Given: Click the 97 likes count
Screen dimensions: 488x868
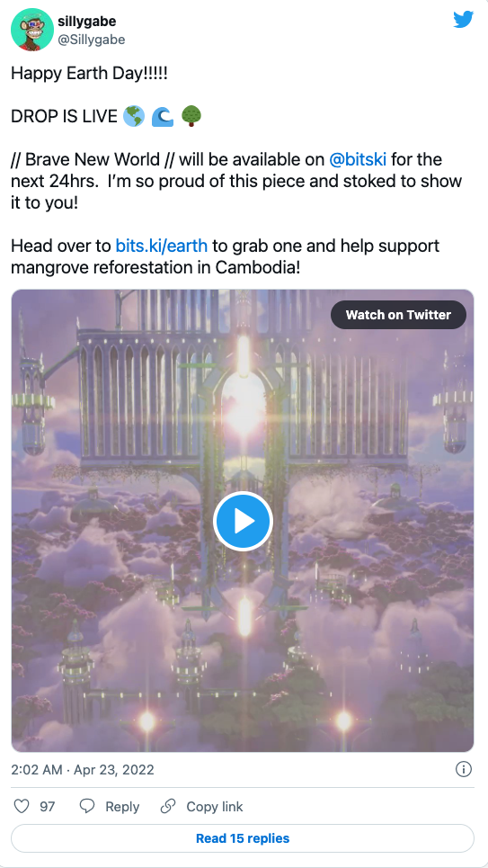Looking at the screenshot, I should coord(48,807).
